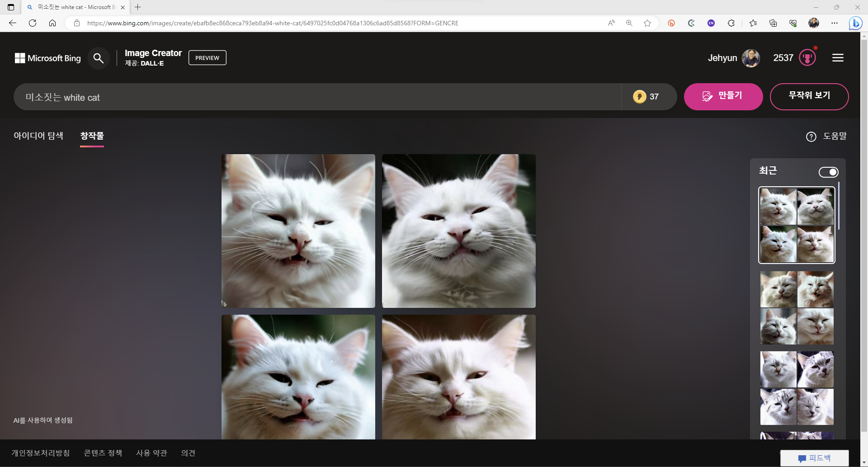Open a new browser tab
Screen dimensions: 868x467
pyautogui.click(x=138, y=7)
